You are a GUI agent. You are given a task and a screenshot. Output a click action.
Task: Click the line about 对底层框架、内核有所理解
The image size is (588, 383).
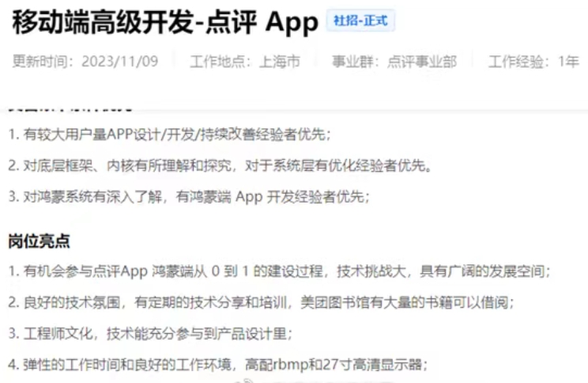(x=220, y=165)
